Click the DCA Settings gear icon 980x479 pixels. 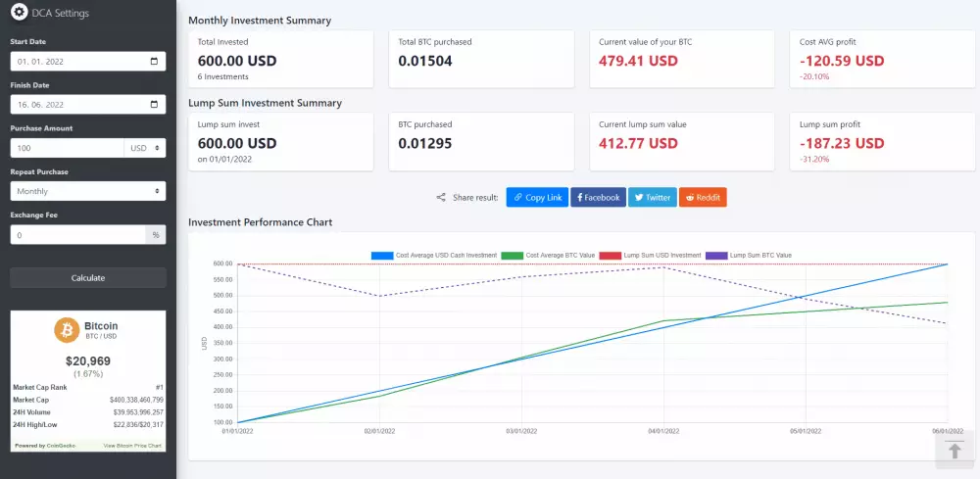tap(19, 13)
